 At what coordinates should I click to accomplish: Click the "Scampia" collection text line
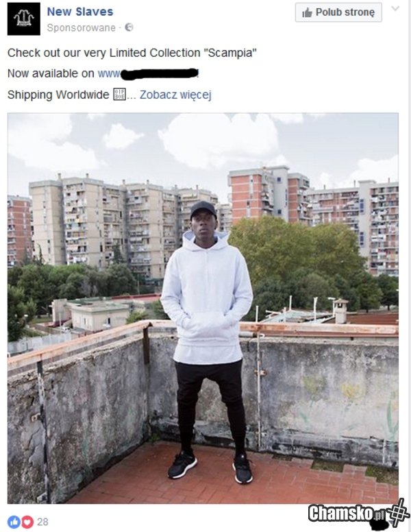click(x=132, y=53)
